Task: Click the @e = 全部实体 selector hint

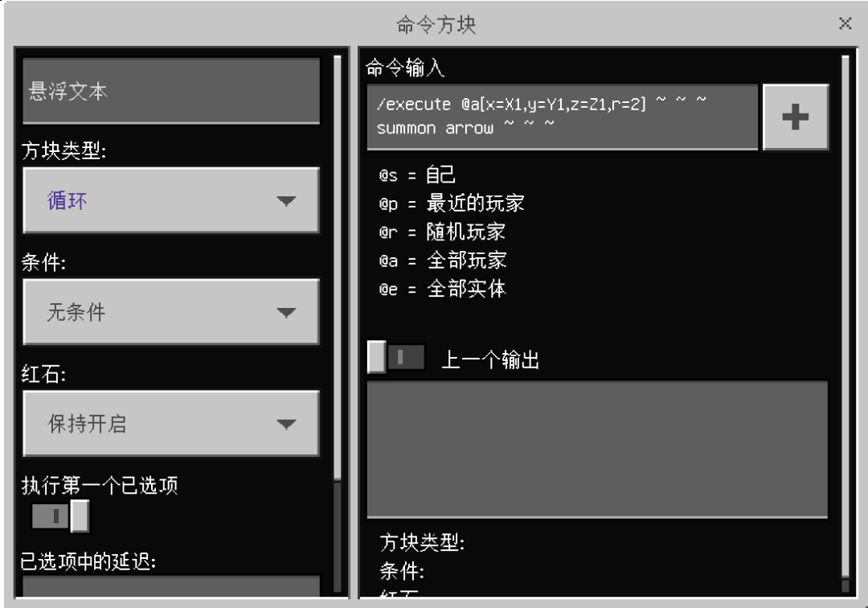Action: 443,289
